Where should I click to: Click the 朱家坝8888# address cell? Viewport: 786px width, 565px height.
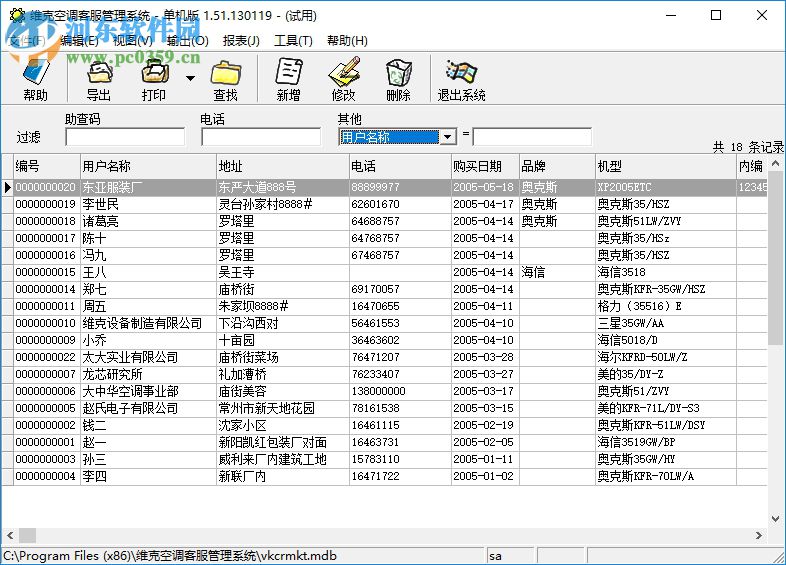pos(283,307)
